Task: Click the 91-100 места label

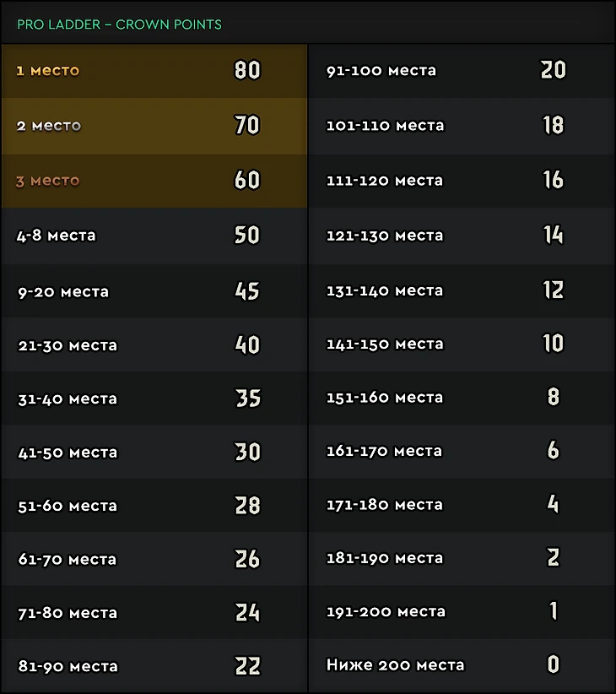Action: (x=381, y=70)
